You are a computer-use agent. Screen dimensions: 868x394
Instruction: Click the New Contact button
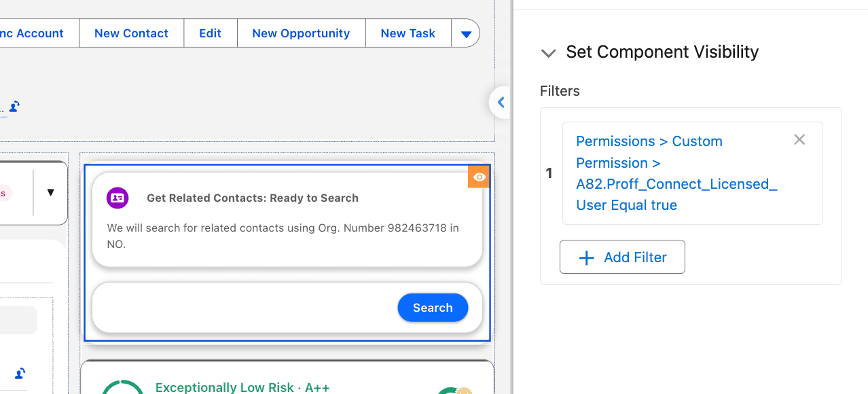tap(131, 33)
